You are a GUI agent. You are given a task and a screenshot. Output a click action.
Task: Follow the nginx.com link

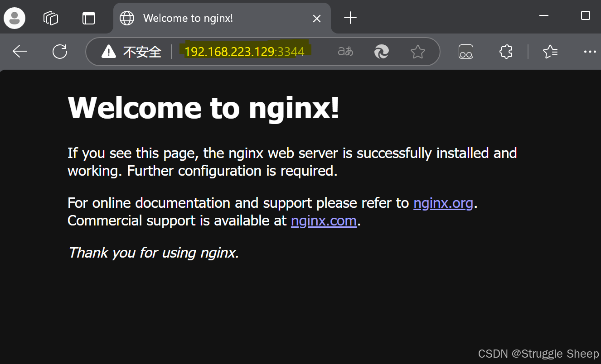324,220
